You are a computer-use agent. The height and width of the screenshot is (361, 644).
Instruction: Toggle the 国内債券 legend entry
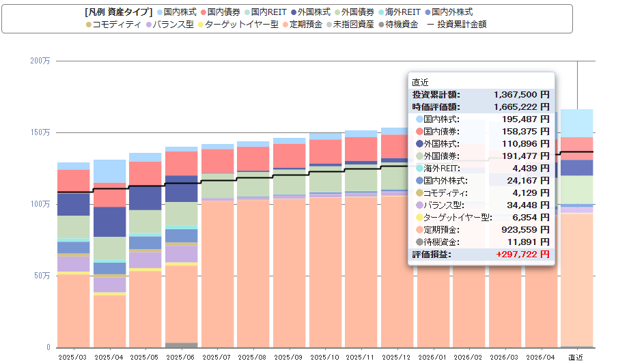[220, 12]
